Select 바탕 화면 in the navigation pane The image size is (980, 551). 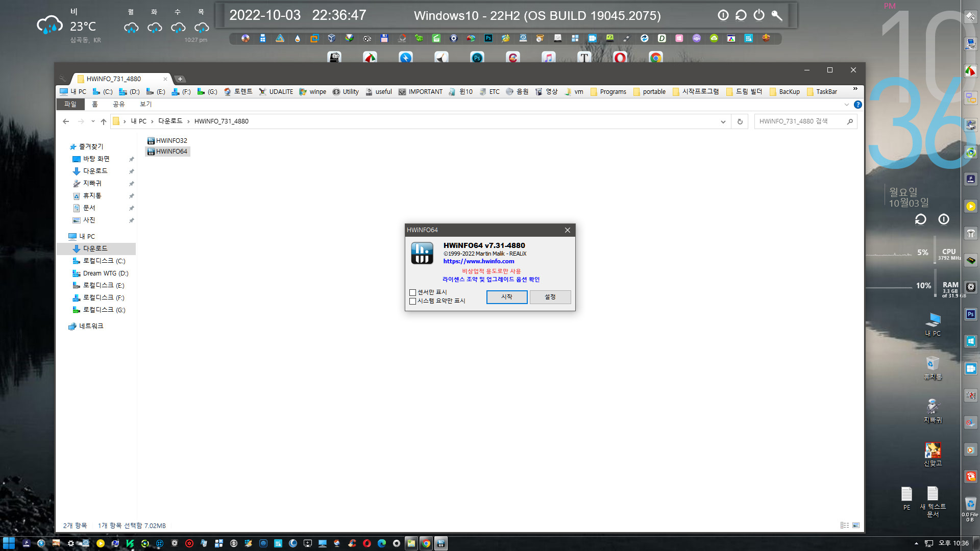(x=96, y=159)
